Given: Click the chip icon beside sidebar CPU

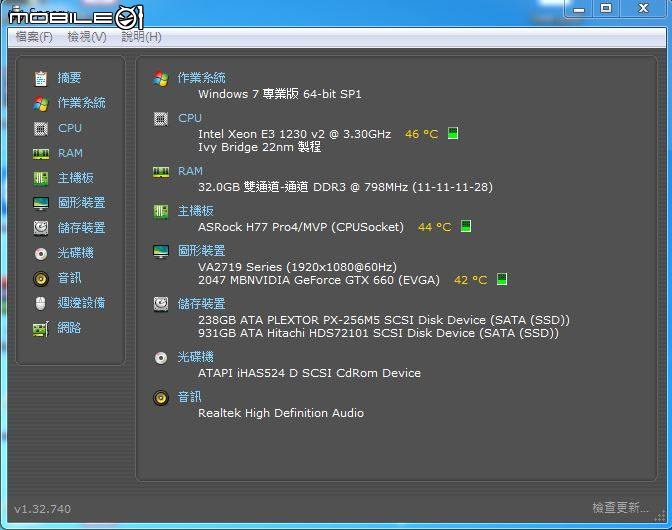Looking at the screenshot, I should click(41, 128).
